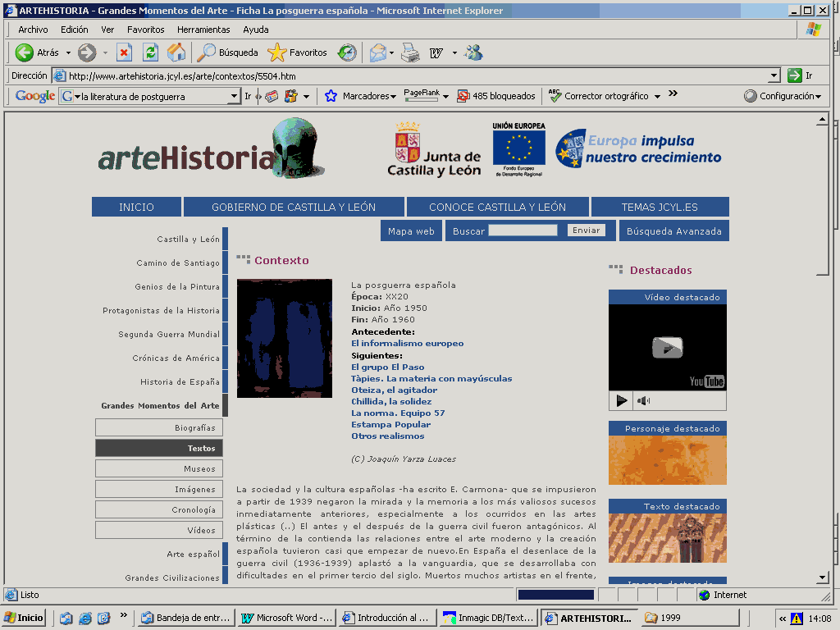The image size is (840, 630).
Task: Show more Google toolbar buttons chevron
Action: coord(673,94)
